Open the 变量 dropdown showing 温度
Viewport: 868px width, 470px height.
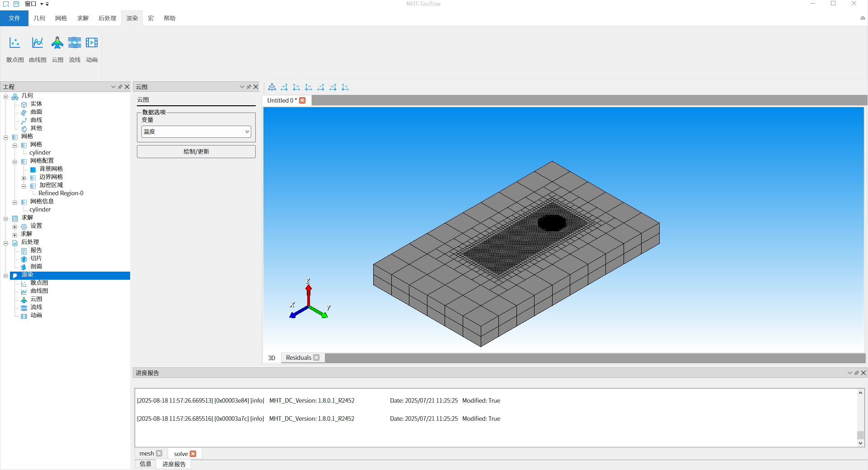point(196,132)
